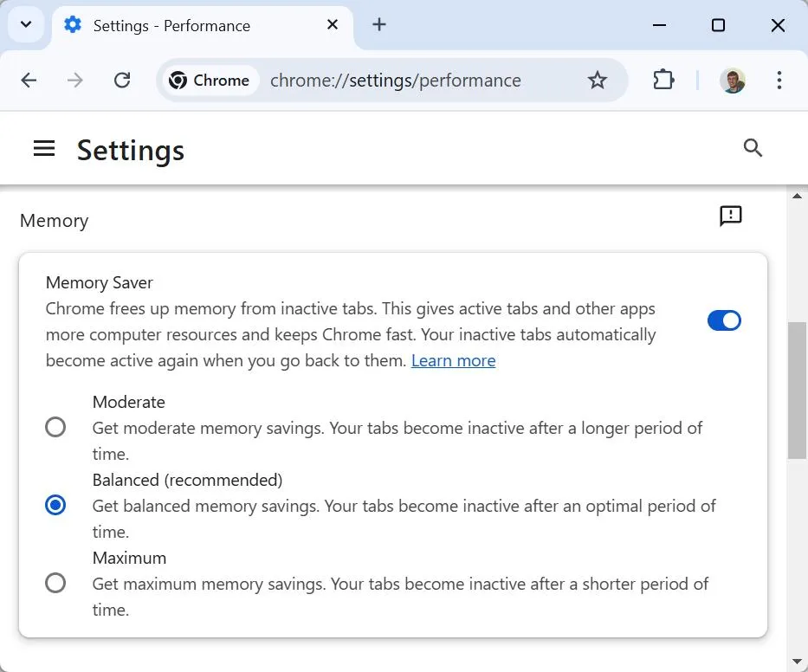The width and height of the screenshot is (808, 672).
Task: Minimize the Chrome window
Action: point(660,25)
